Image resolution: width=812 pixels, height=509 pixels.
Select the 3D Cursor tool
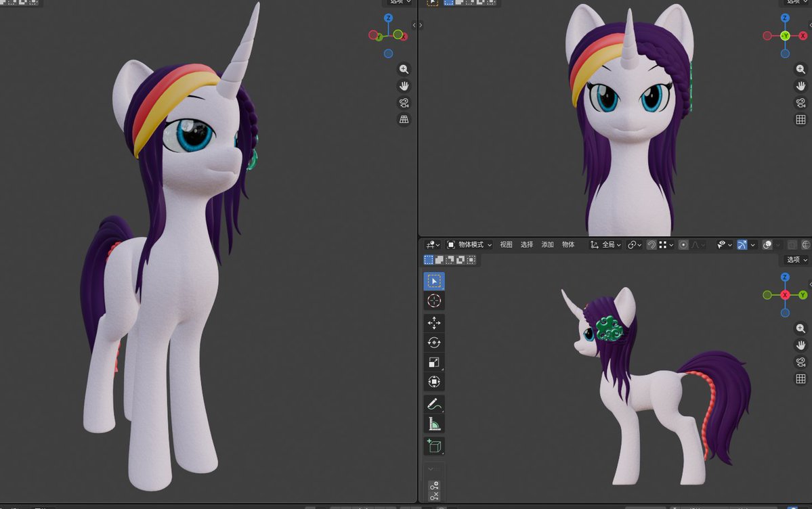[434, 301]
